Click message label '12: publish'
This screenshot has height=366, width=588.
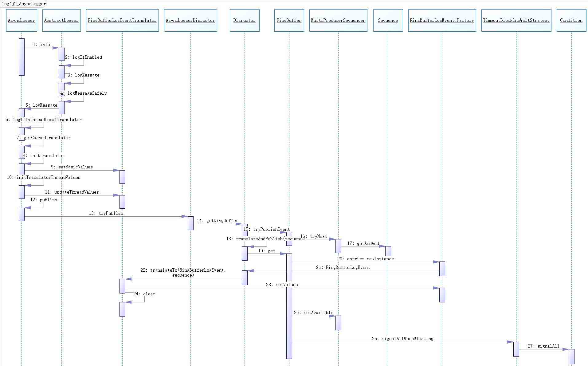(x=44, y=200)
